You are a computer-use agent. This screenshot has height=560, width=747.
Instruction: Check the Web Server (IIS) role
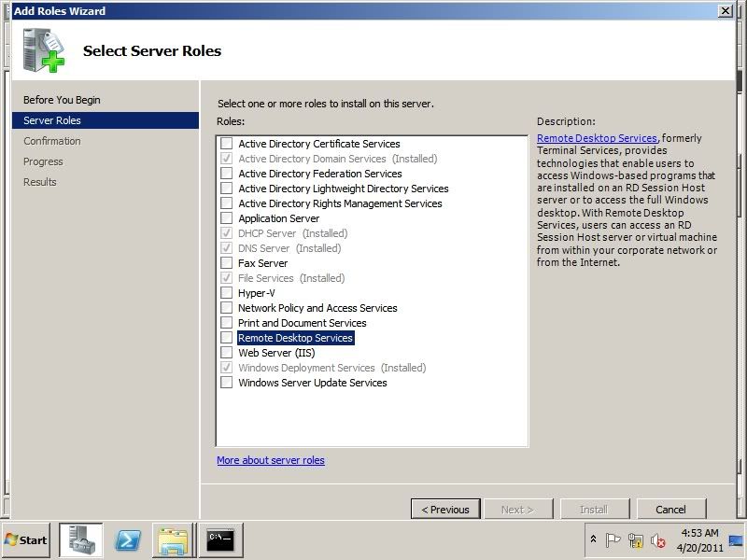tap(227, 353)
